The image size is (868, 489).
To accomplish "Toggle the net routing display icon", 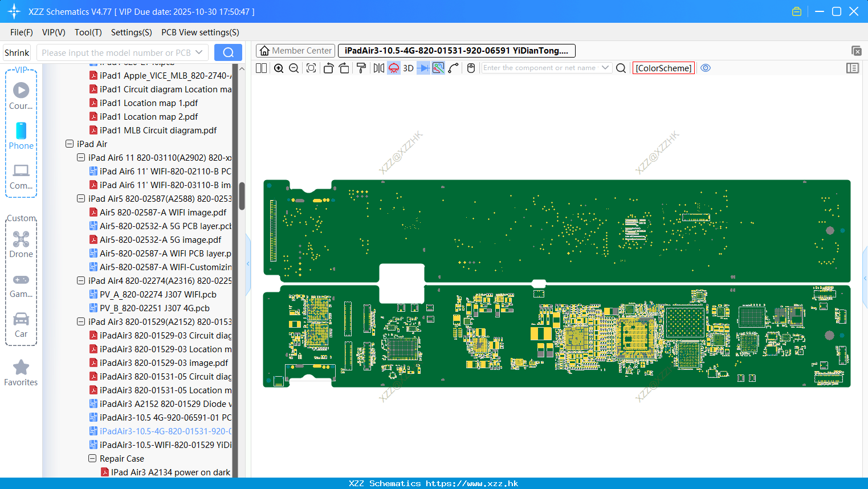I will (438, 68).
